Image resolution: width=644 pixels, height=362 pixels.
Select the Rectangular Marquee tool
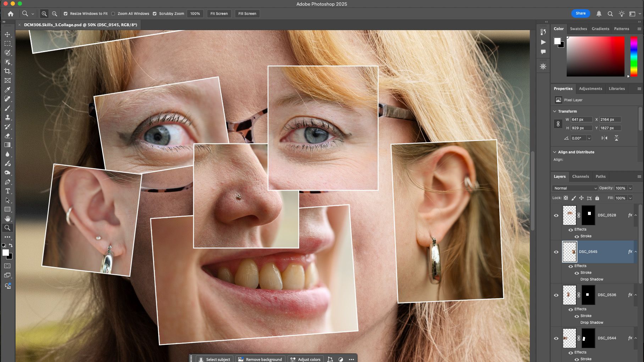7,44
